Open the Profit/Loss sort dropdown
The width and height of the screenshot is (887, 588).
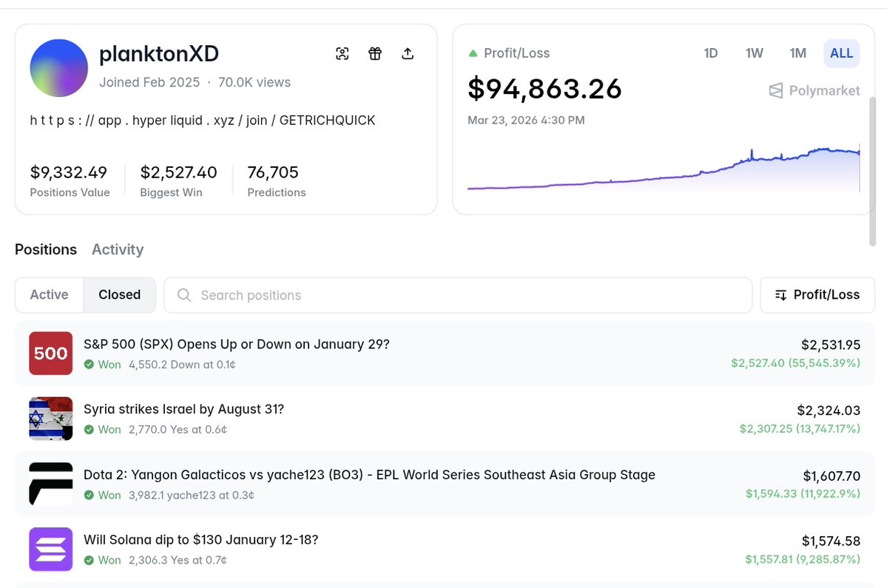coord(817,295)
